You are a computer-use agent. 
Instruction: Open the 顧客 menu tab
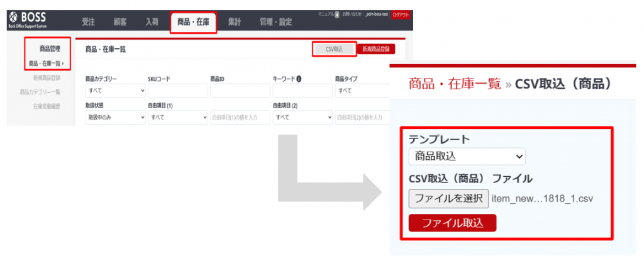click(120, 22)
